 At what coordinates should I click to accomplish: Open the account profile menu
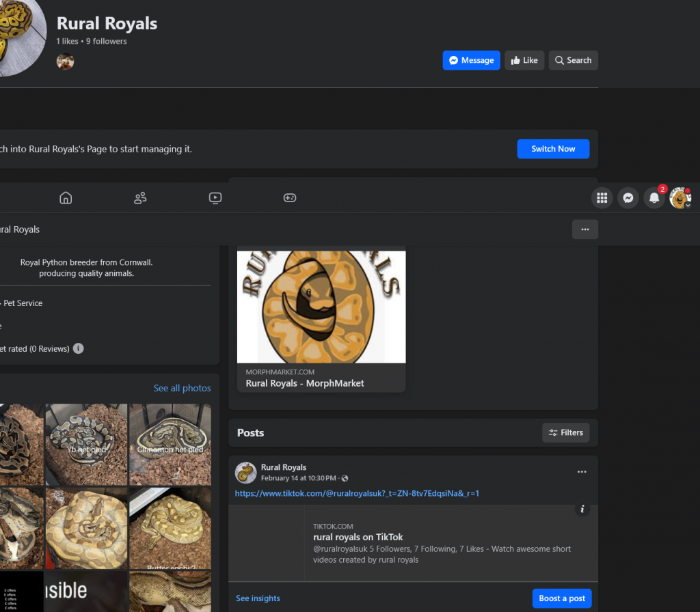click(680, 197)
